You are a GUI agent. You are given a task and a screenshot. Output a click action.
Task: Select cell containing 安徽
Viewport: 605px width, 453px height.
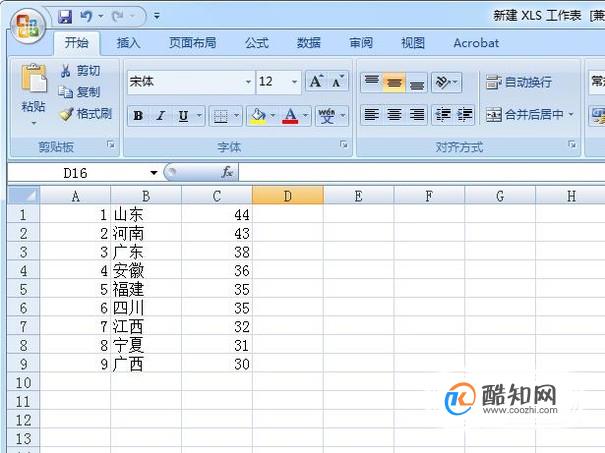click(146, 270)
